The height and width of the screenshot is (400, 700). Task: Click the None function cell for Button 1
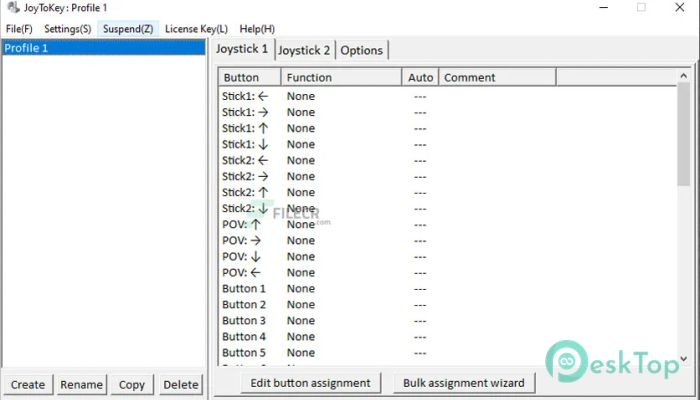(x=301, y=289)
